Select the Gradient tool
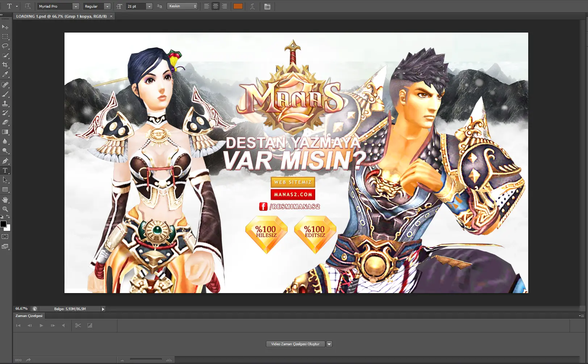Screen dimensions: 588x364 click(5, 132)
